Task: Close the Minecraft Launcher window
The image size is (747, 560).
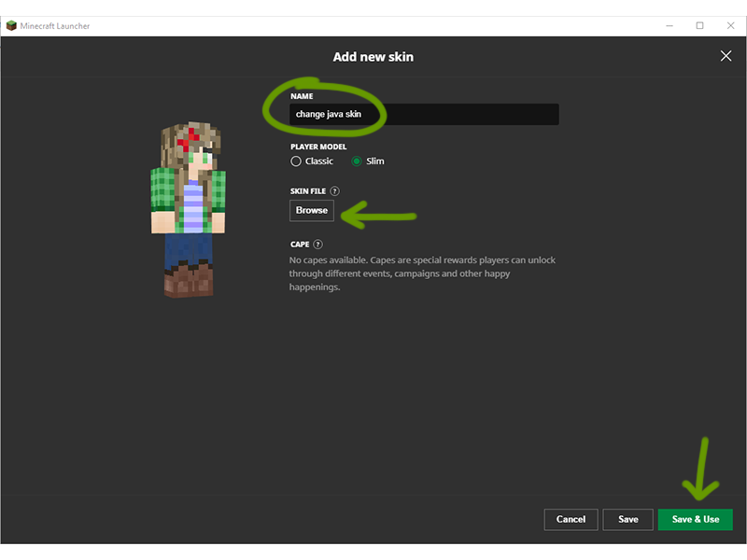Action: coord(727,25)
